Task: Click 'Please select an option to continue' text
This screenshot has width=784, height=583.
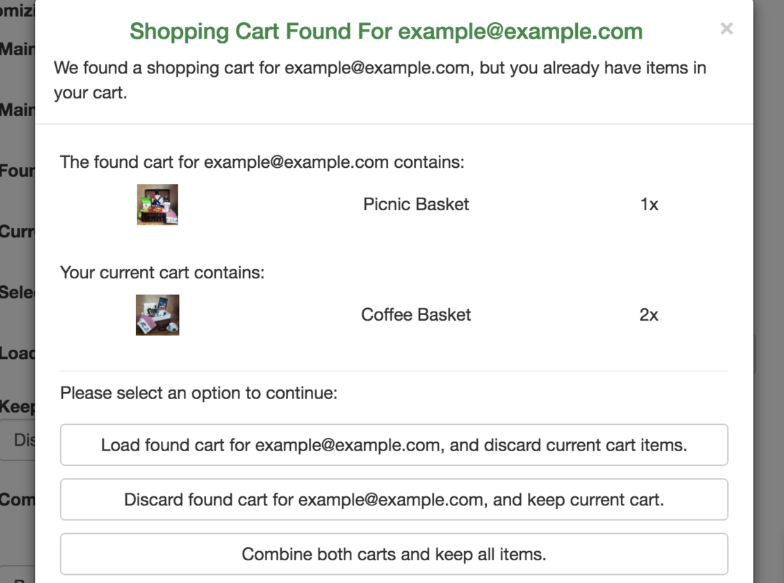Action: tap(199, 393)
